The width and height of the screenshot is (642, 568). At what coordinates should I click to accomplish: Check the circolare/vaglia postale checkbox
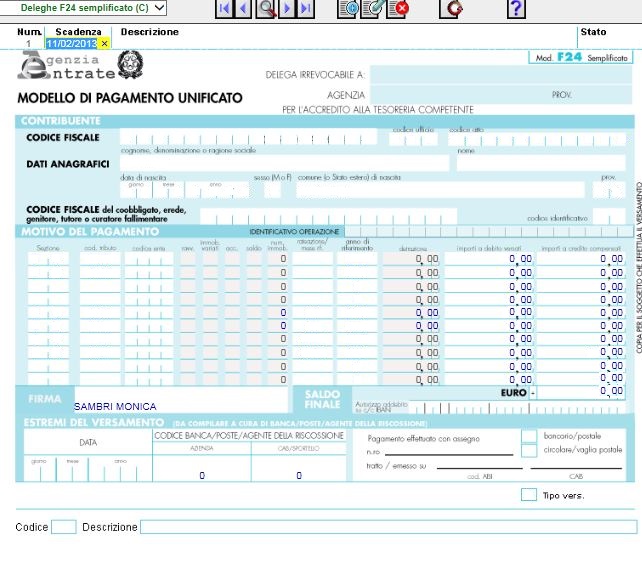528,451
